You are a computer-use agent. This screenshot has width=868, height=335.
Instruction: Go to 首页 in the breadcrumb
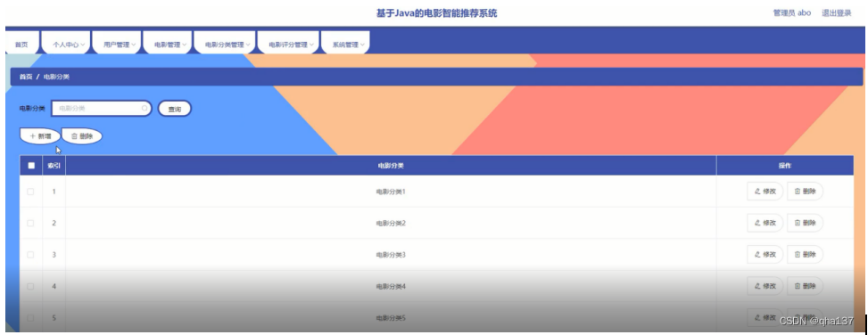tap(26, 77)
